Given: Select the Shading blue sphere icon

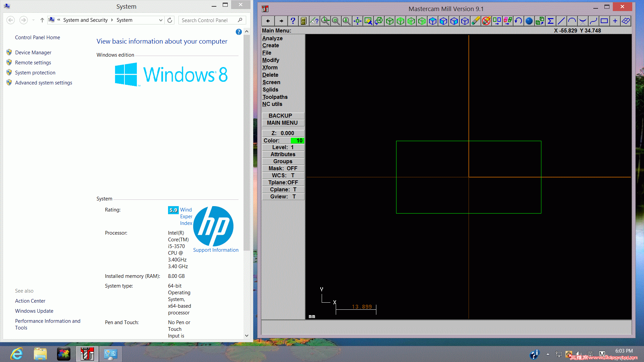Looking at the screenshot, I should tap(529, 21).
